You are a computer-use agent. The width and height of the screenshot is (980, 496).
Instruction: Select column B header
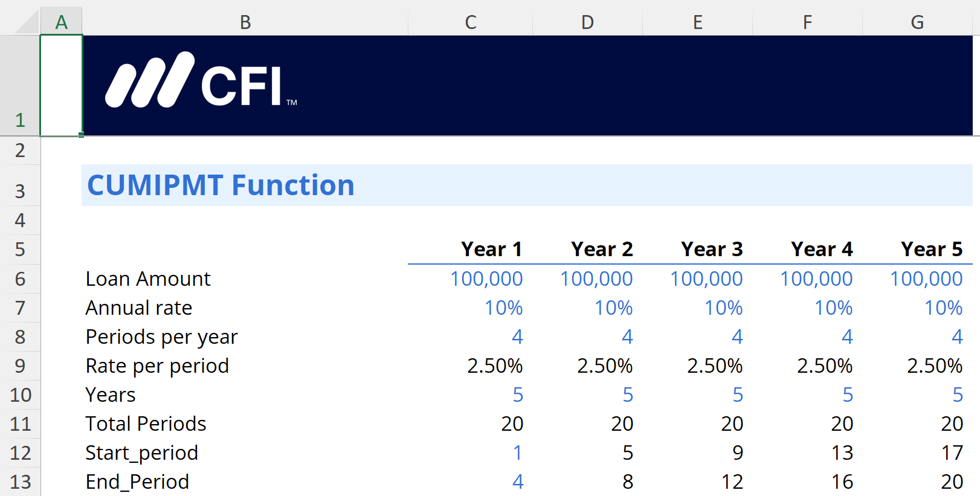(245, 22)
